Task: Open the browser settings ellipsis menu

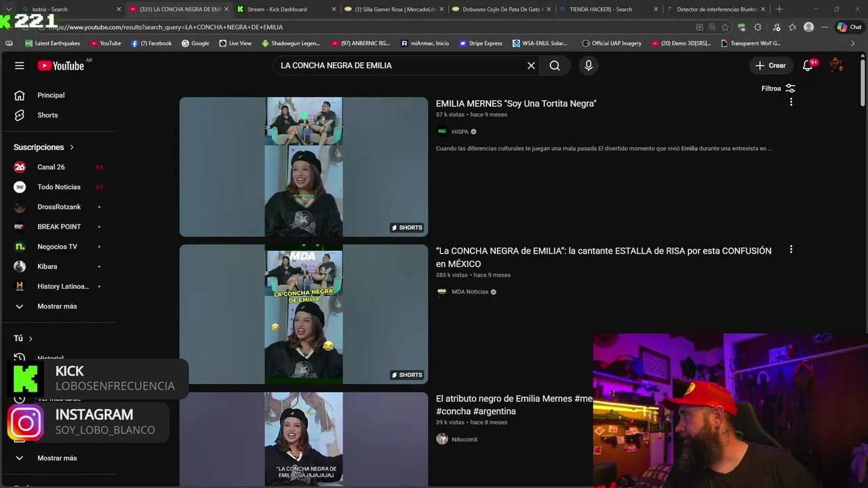Action: tap(825, 27)
